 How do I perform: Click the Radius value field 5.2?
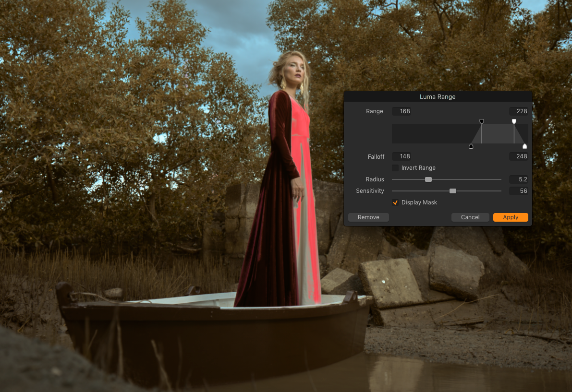point(518,179)
